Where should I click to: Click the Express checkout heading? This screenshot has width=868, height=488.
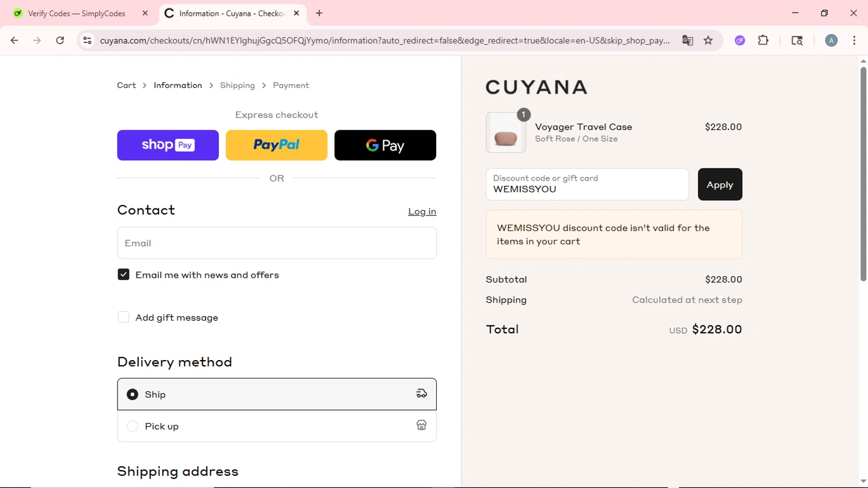(x=277, y=115)
